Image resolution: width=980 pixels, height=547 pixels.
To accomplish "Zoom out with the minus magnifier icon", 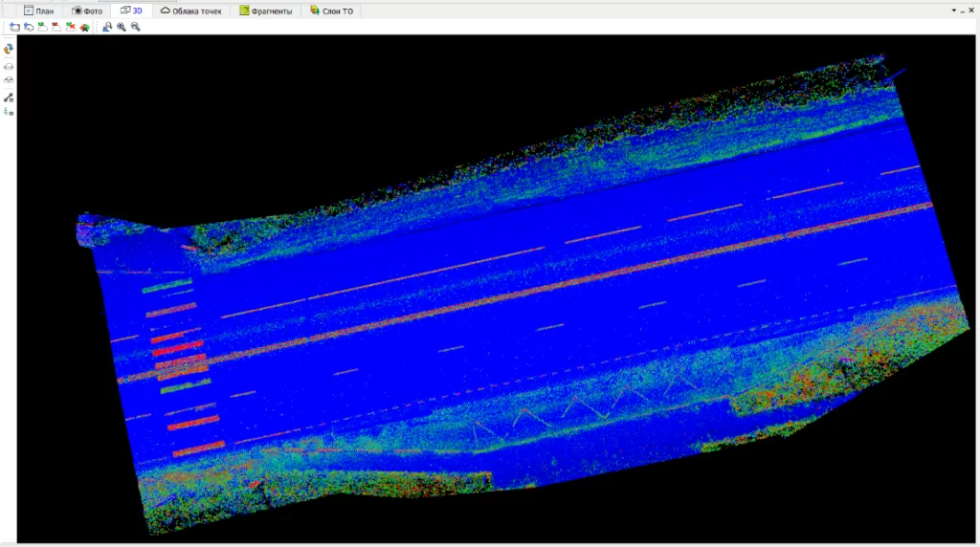I will (136, 27).
